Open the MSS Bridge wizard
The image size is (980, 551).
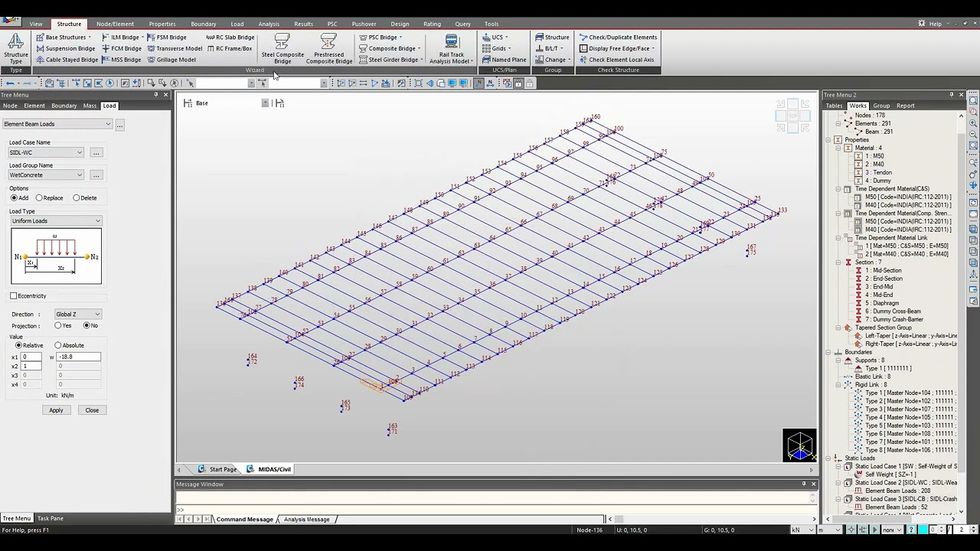tap(121, 60)
